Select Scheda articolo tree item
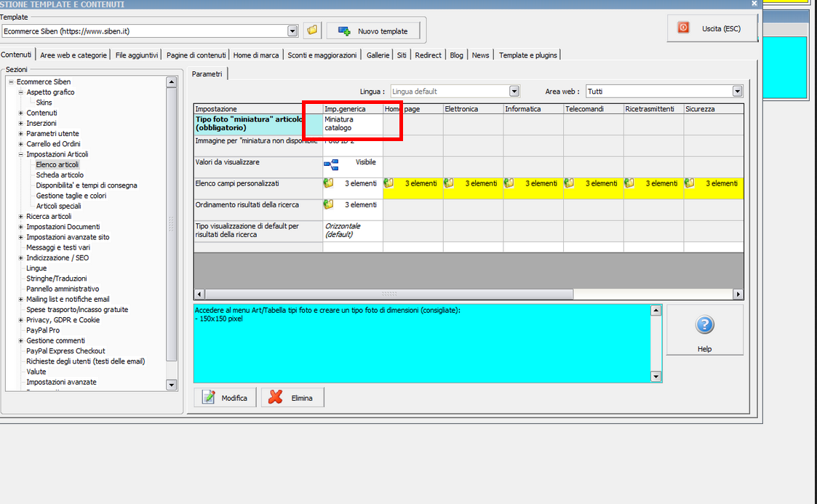Screen dimensions: 817x504 pos(60,175)
